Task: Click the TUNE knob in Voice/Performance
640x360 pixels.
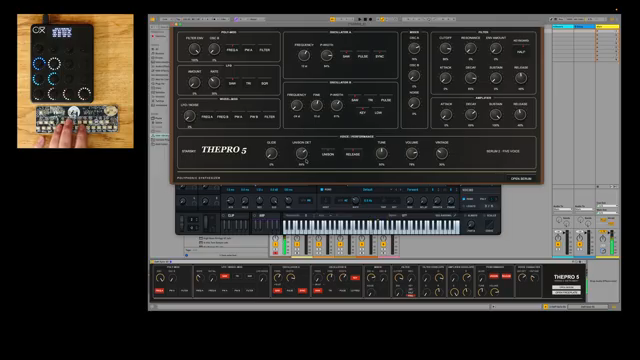Action: (381, 153)
